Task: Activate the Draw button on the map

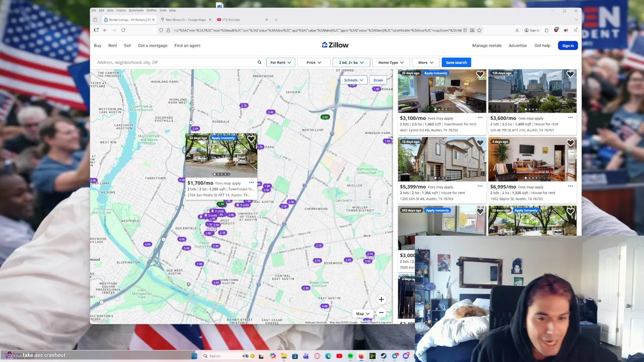Action: (378, 80)
